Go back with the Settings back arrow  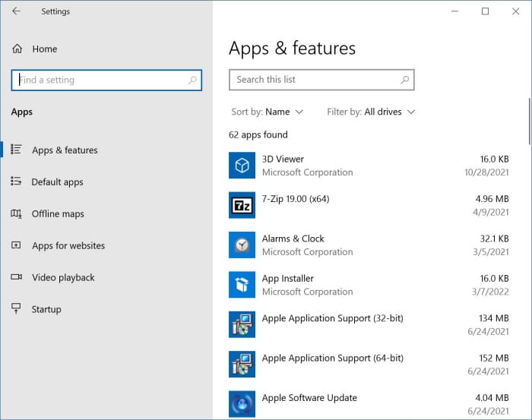click(x=16, y=11)
